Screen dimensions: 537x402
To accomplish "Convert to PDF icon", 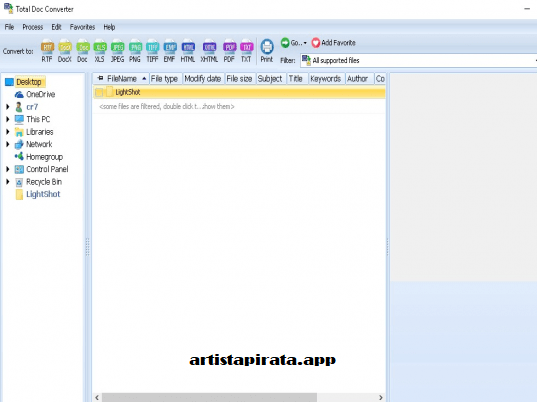I will [x=229, y=51].
